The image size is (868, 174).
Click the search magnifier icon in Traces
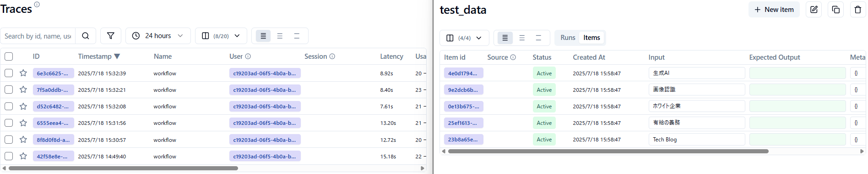[86, 36]
